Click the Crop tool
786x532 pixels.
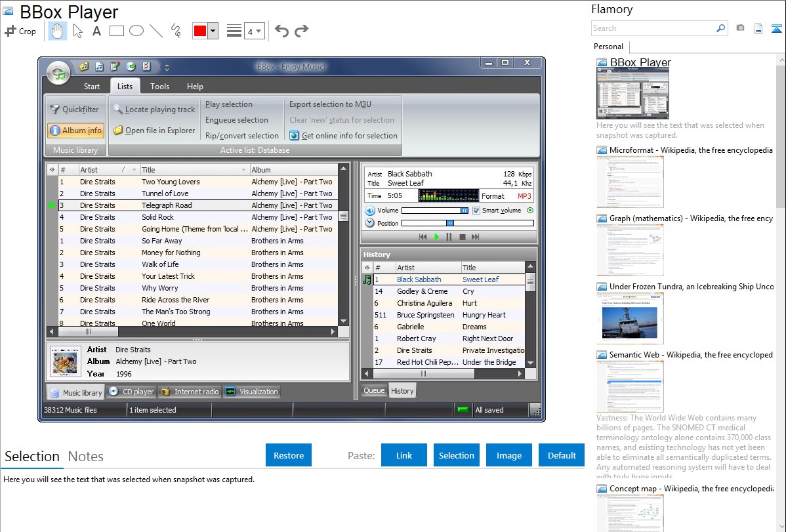click(x=20, y=31)
